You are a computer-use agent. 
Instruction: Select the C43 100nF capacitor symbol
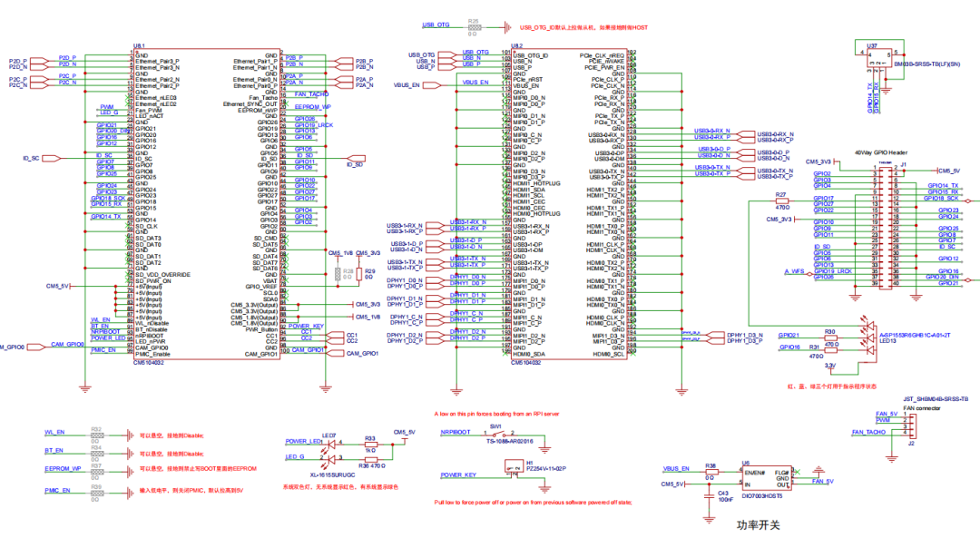click(x=709, y=495)
